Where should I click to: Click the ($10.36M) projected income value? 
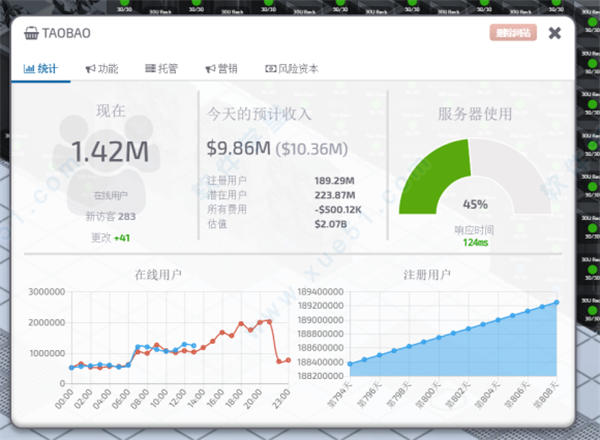[x=312, y=149]
